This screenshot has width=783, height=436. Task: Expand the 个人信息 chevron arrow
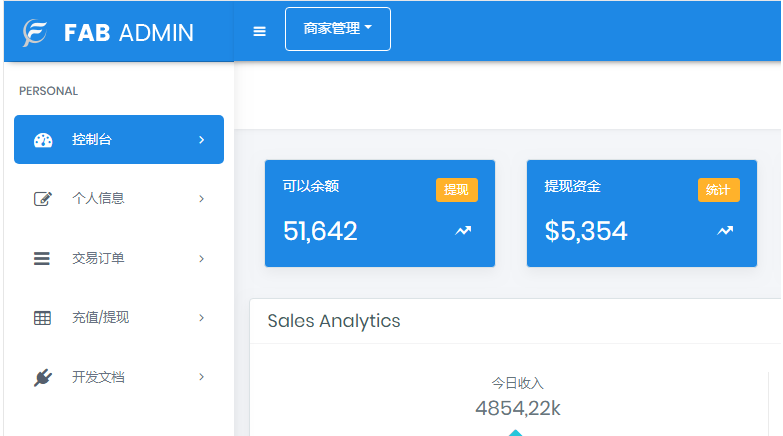pos(201,199)
